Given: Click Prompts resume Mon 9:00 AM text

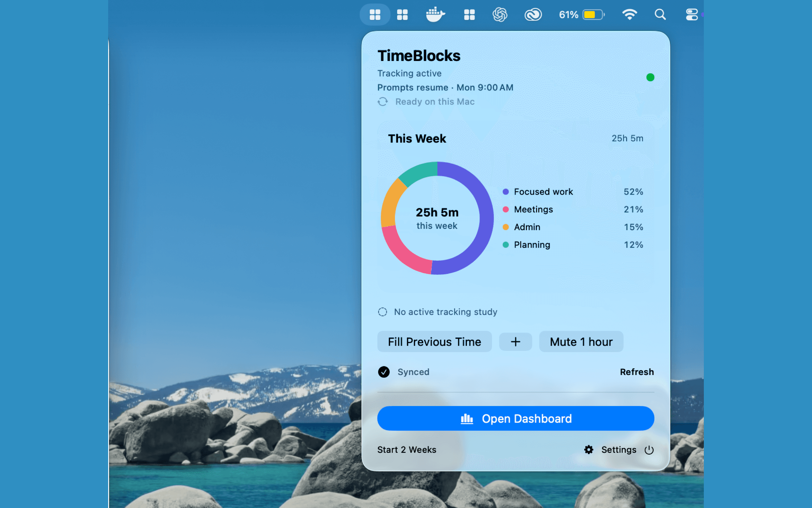Looking at the screenshot, I should click(445, 87).
